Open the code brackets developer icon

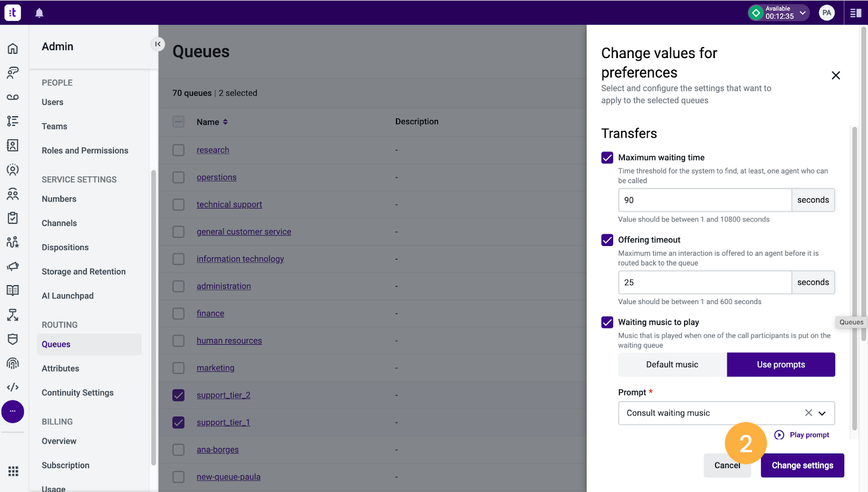12,387
